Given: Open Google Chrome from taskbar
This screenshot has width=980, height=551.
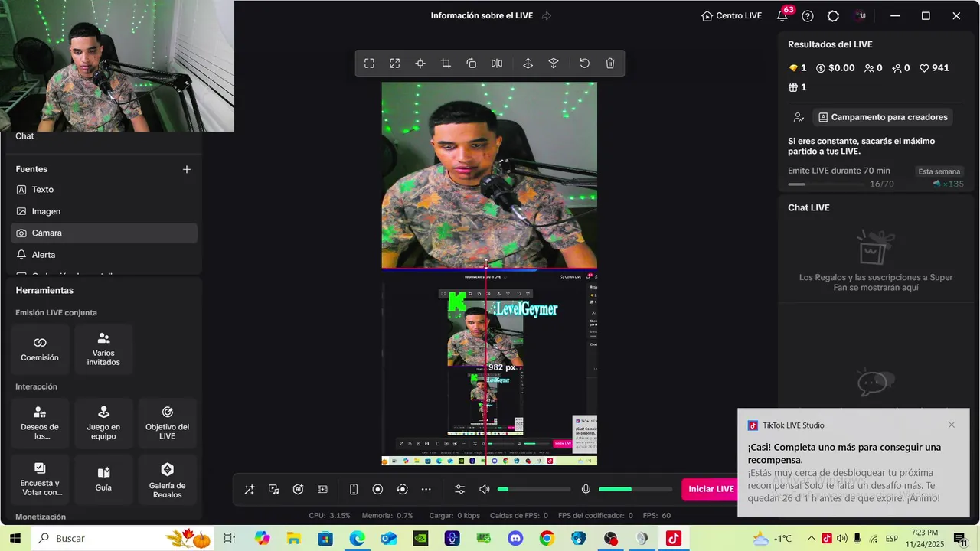Looking at the screenshot, I should click(547, 539).
